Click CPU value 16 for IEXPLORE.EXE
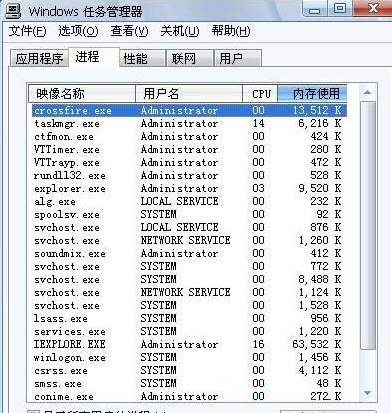The height and width of the screenshot is (413, 392). tap(258, 344)
